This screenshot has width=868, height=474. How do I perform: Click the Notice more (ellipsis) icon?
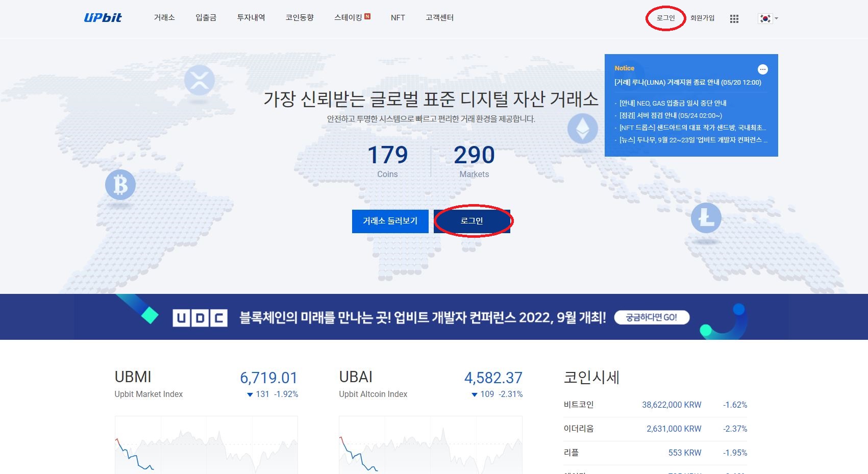coord(762,69)
